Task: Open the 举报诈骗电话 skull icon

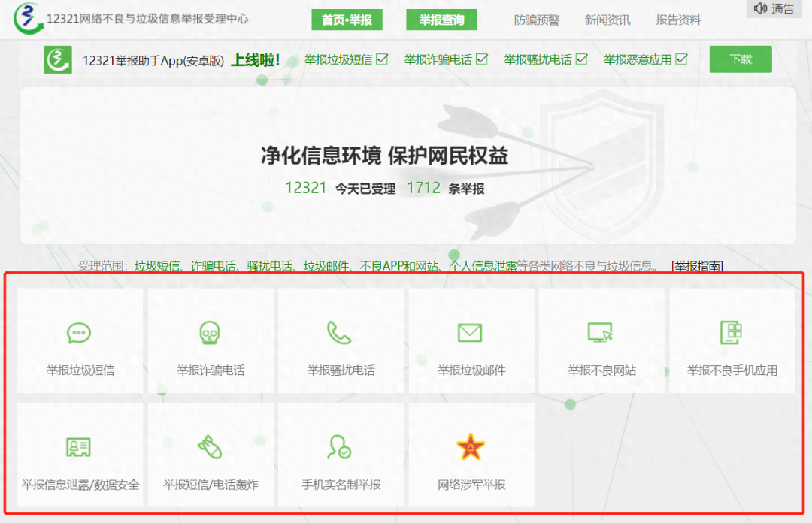Action: tap(210, 333)
